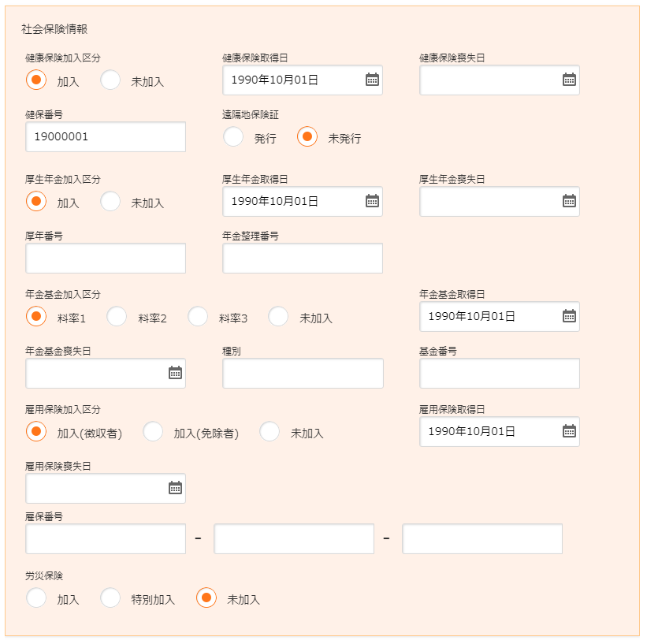Select 加入(免除者) for 雇用保険加入区分
The image size is (647, 644).
[153, 432]
